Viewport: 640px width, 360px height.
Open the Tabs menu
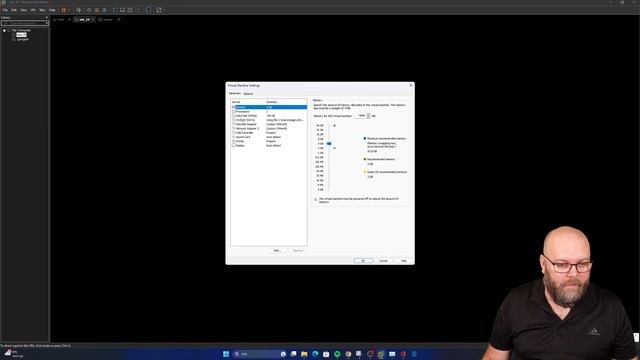(42, 10)
